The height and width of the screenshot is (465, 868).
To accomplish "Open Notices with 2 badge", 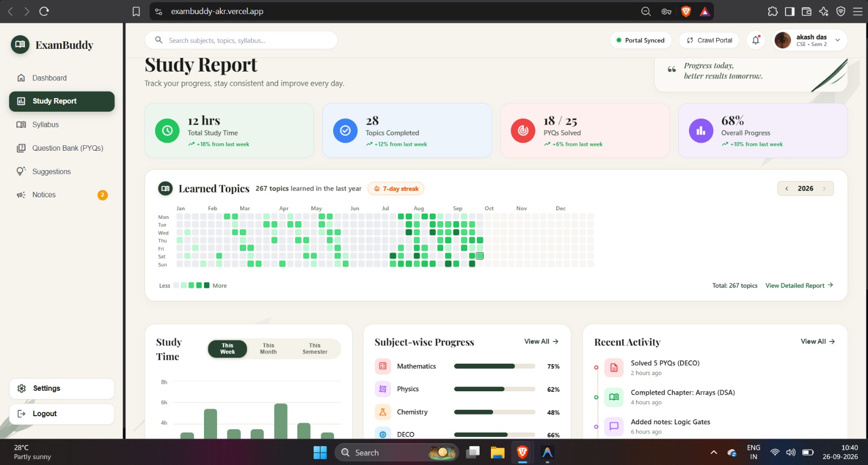I will coord(62,195).
